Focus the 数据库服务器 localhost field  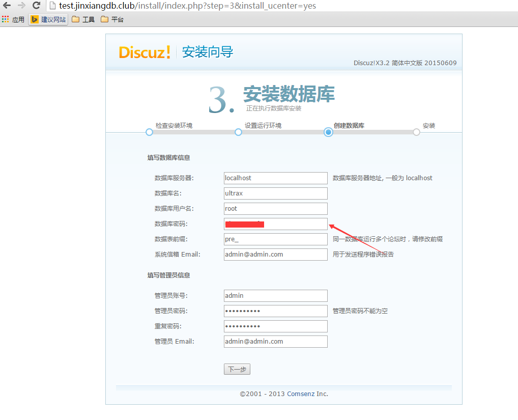click(275, 178)
